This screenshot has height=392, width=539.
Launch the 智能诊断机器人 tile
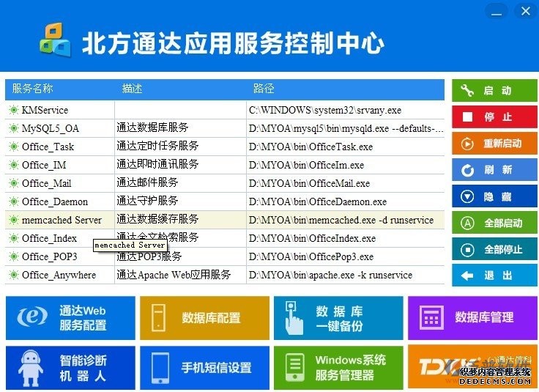pyautogui.click(x=70, y=368)
